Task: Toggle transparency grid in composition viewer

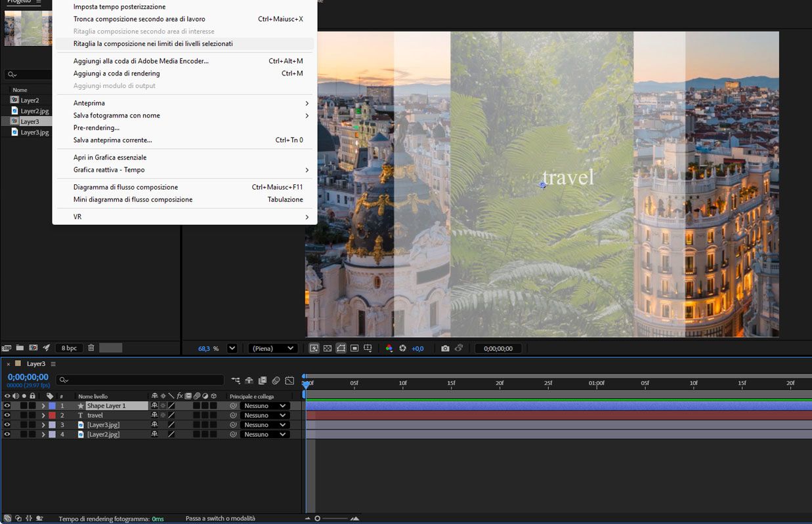Action: click(328, 348)
